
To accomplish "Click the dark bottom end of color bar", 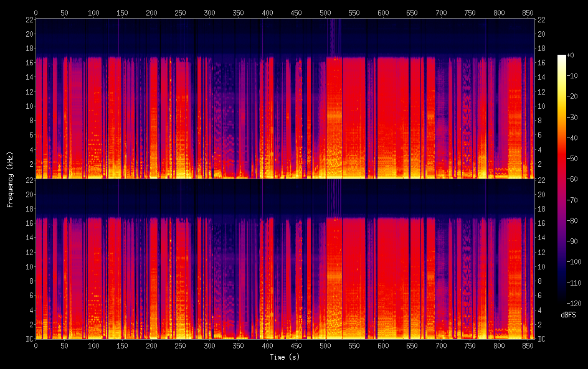I will pos(562,302).
